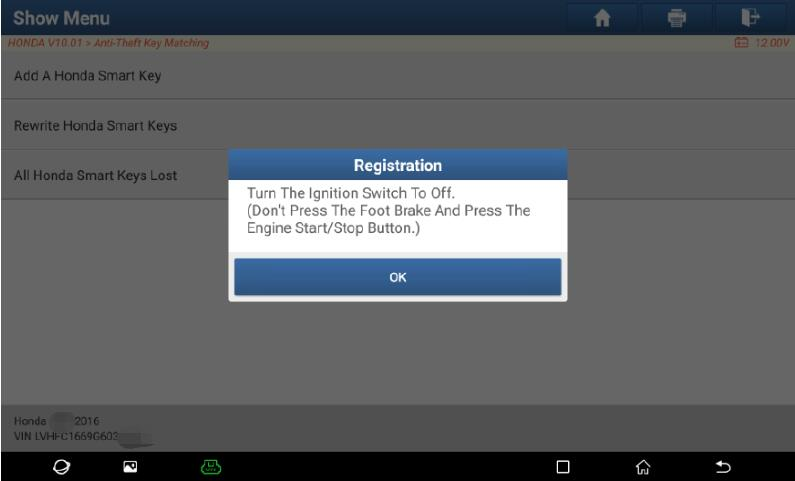Select Add A Honda Smart Key
Viewport: 795px width, 481px height.
(x=398, y=76)
